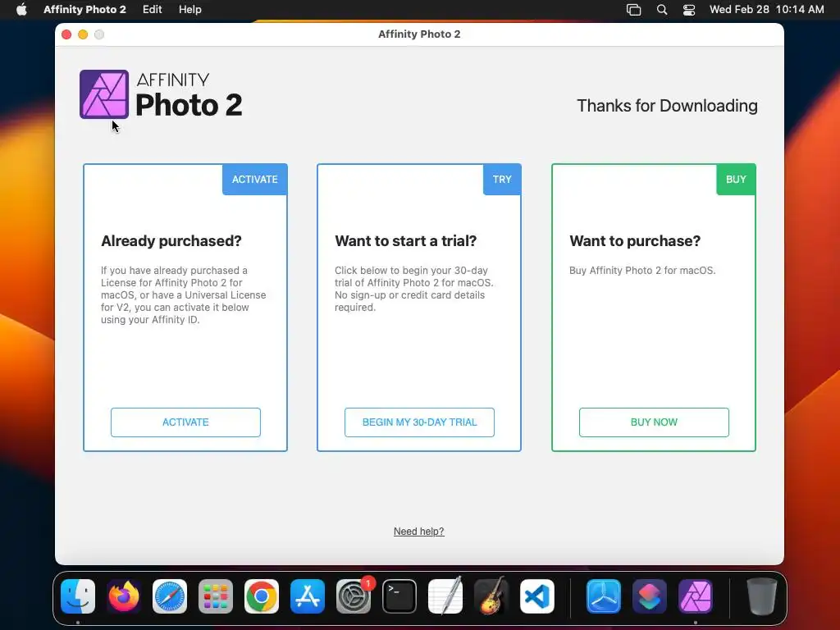The image size is (840, 630).
Task: Open TestFlight-style blue app in Dock
Action: [x=604, y=596]
